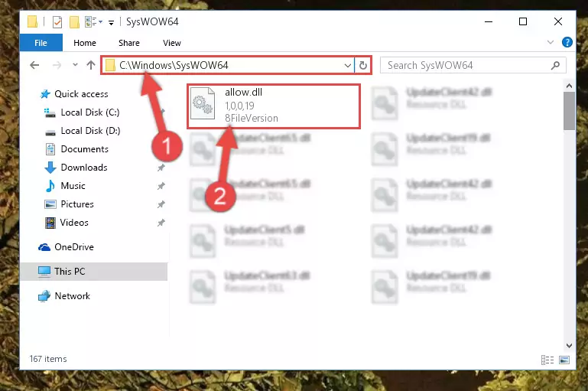The width and height of the screenshot is (588, 391).
Task: Maximize the SysWOW64 window
Action: click(523, 21)
